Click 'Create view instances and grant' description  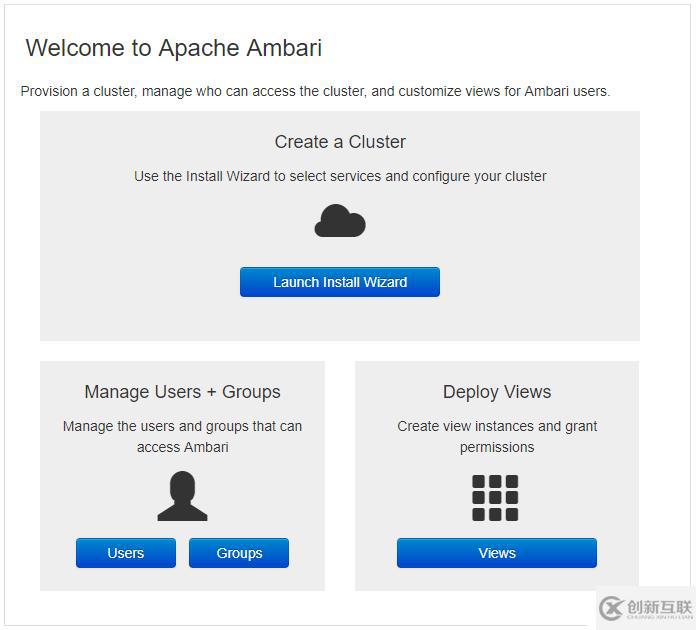pyautogui.click(x=497, y=436)
